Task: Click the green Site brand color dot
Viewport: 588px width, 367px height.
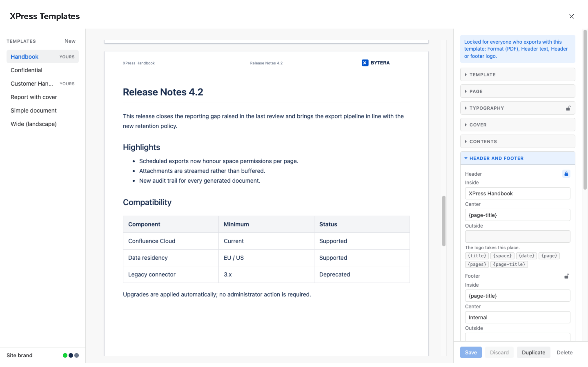Action: tap(65, 355)
